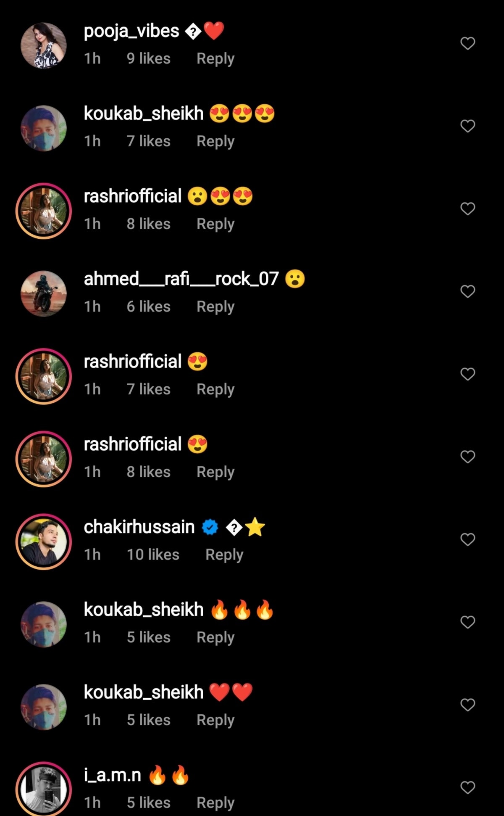Open chakirhussain's profile picture story

coord(44,541)
